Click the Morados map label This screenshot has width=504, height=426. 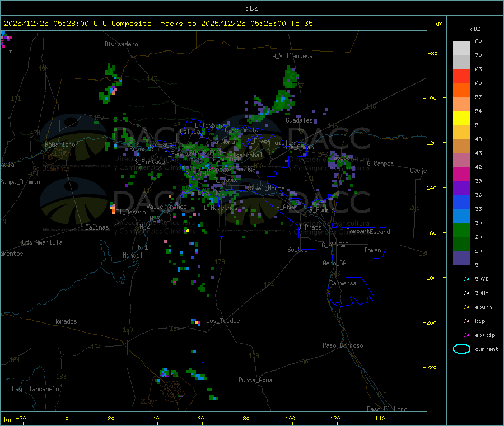tap(65, 321)
